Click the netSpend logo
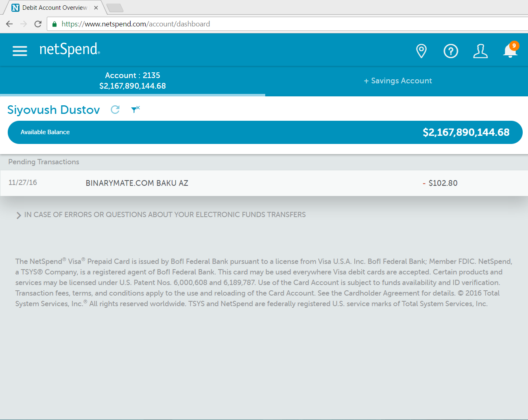Image resolution: width=528 pixels, height=420 pixels. click(70, 49)
